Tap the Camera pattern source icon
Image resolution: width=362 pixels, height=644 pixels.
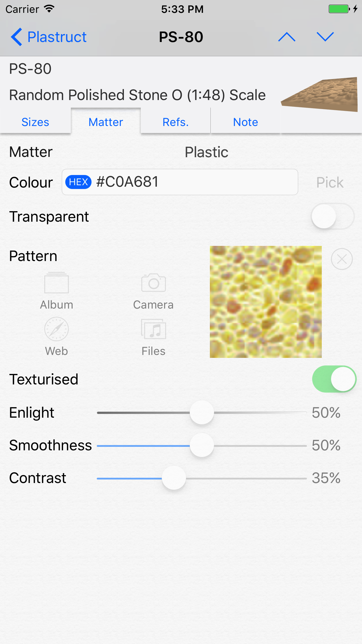(x=153, y=283)
